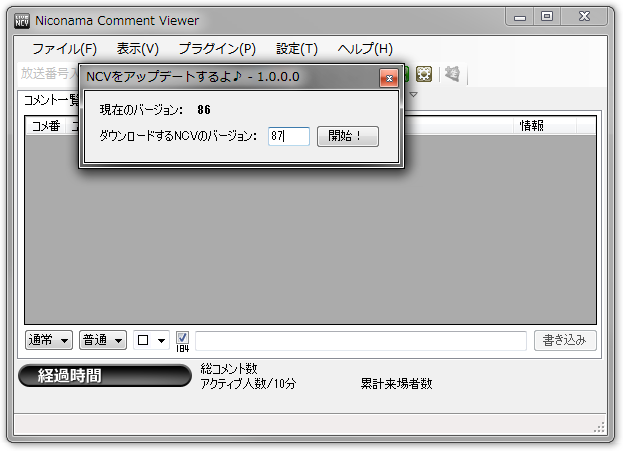This screenshot has height=451, width=623.
Task: Click the 総コメント数 label
Action: coord(229,368)
